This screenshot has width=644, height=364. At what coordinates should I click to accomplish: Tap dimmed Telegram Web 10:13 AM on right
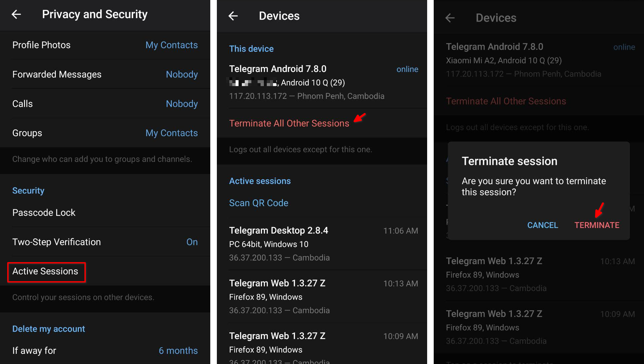click(x=539, y=274)
